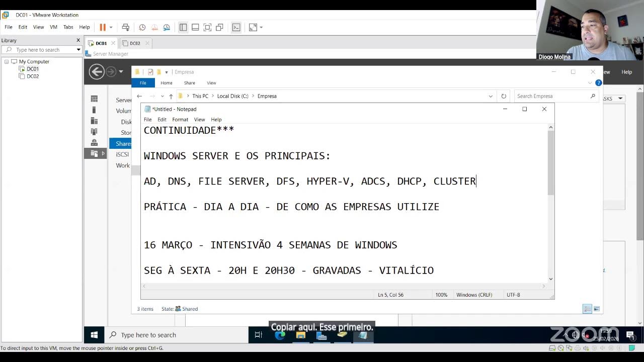The image size is (644, 362).
Task: Take a snapshot of this virtual machine
Action: (x=142, y=27)
